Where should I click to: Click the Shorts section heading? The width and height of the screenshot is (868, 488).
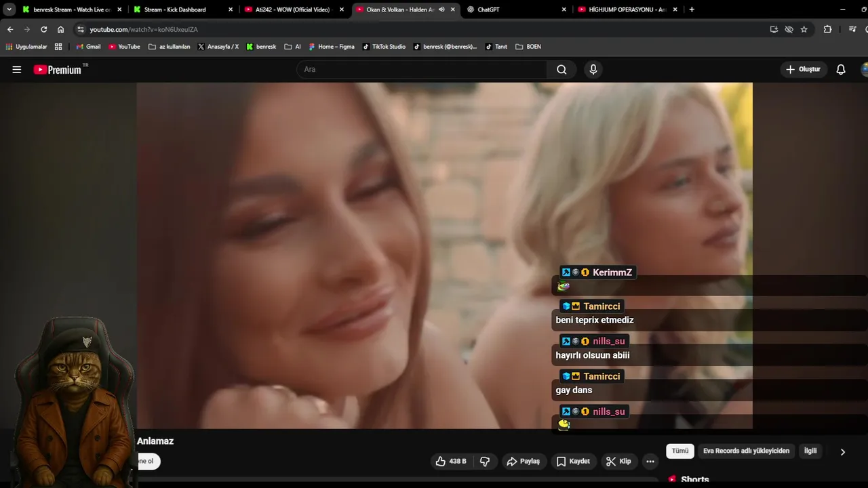point(695,479)
